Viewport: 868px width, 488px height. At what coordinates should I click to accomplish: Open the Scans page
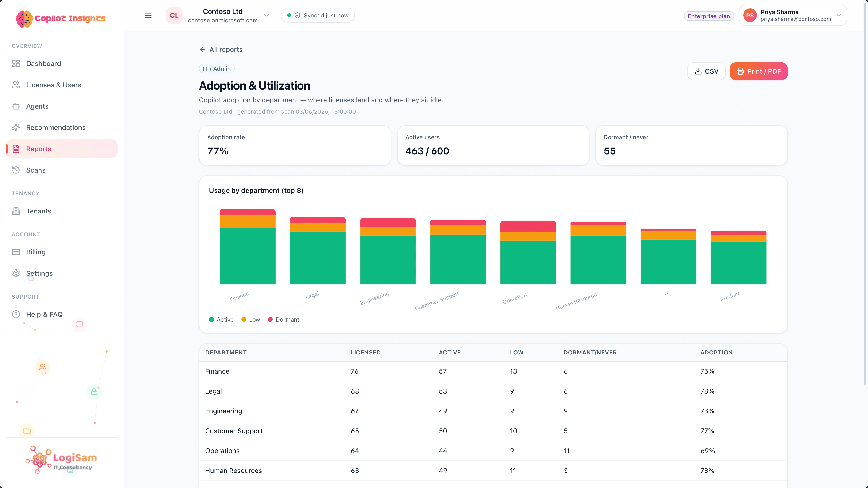point(62,170)
